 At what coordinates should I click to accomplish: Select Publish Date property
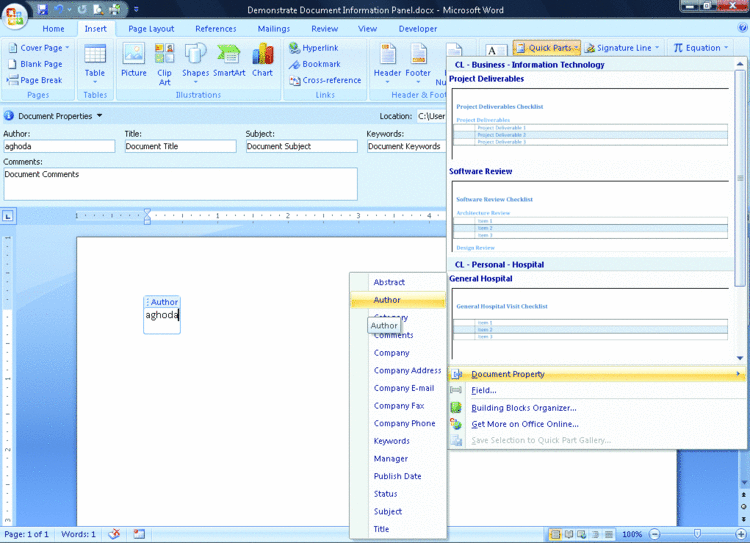coord(398,476)
